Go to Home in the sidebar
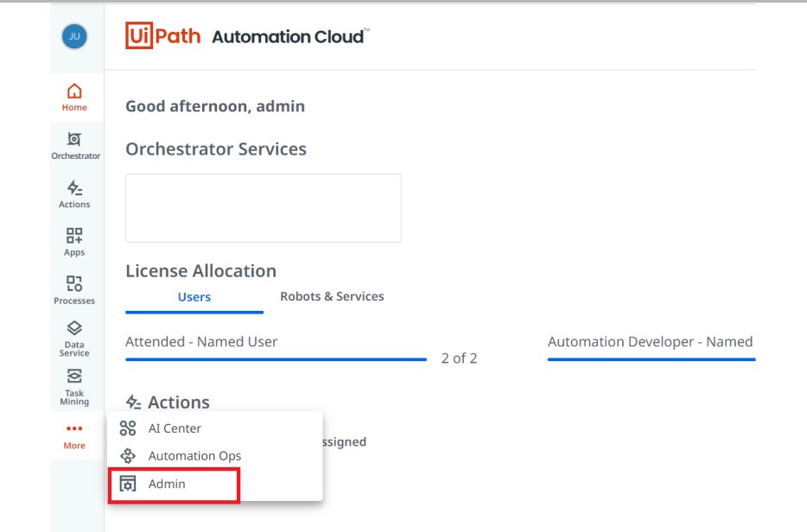Viewport: 807px width, 532px height. point(74,98)
